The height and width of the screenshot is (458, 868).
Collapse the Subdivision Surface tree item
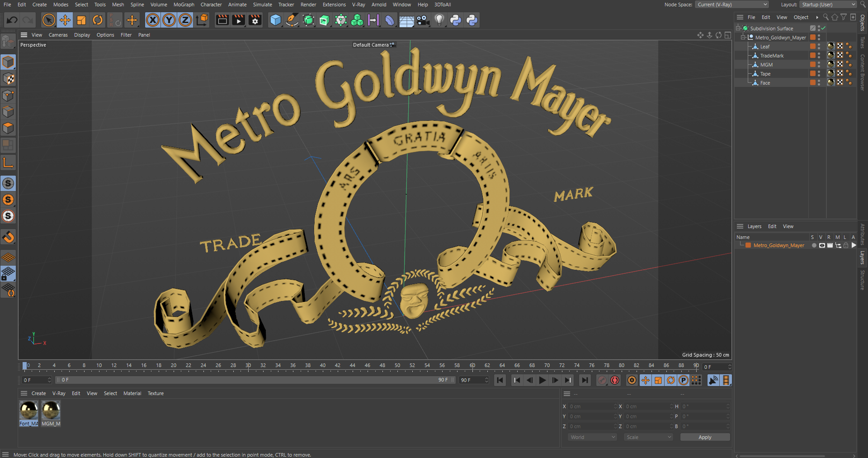(738, 28)
